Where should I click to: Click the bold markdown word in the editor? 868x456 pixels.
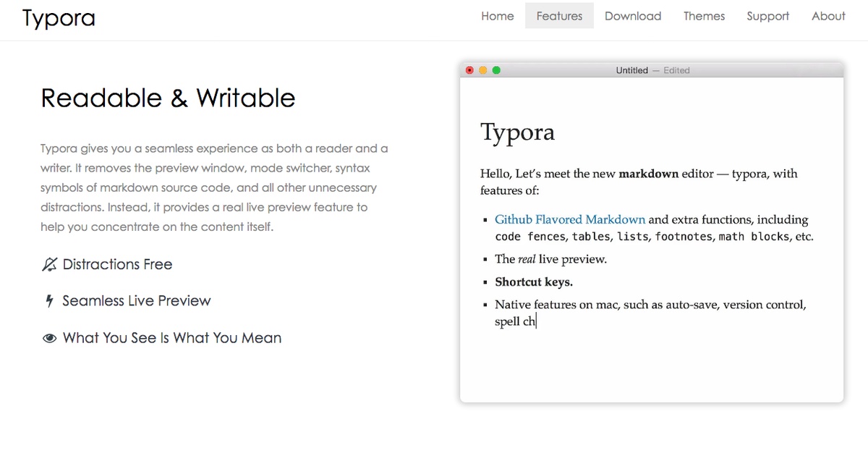(x=649, y=174)
